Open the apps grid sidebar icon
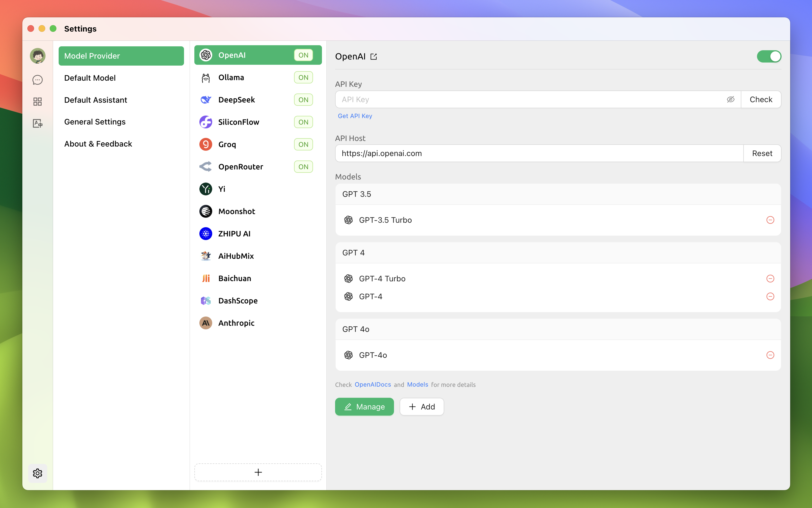Screen dimensions: 812x508 pyautogui.click(x=38, y=102)
